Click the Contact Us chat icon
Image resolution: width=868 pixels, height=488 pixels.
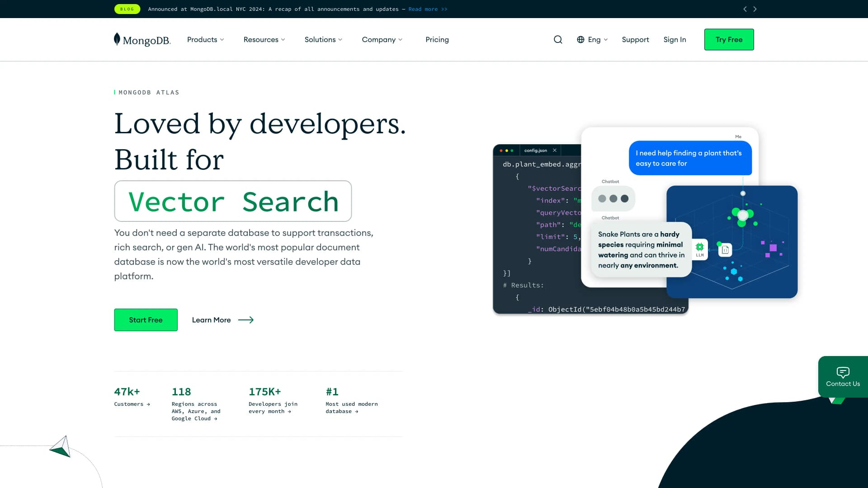(843, 372)
